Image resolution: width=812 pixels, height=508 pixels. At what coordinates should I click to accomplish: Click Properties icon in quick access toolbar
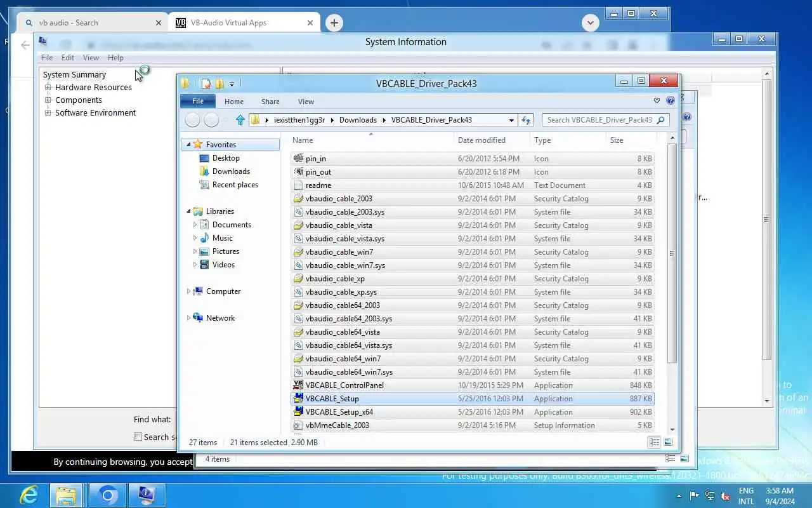(206, 84)
